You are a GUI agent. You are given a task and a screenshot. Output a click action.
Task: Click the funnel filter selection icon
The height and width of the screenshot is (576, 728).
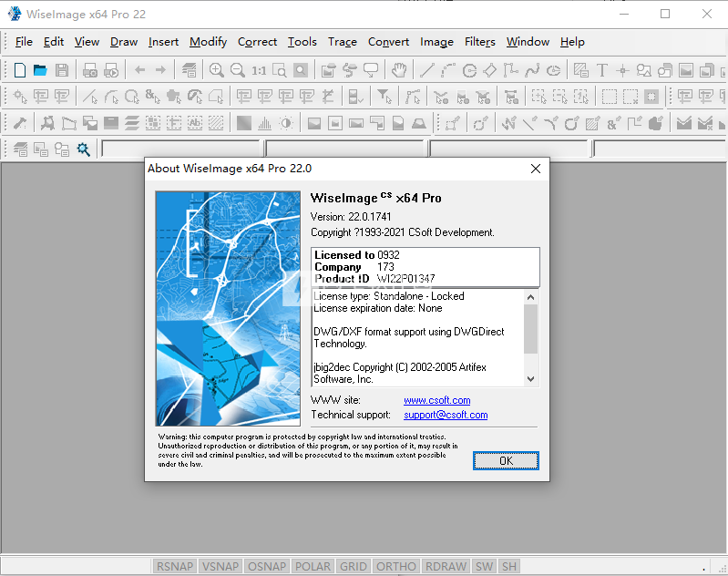(384, 97)
